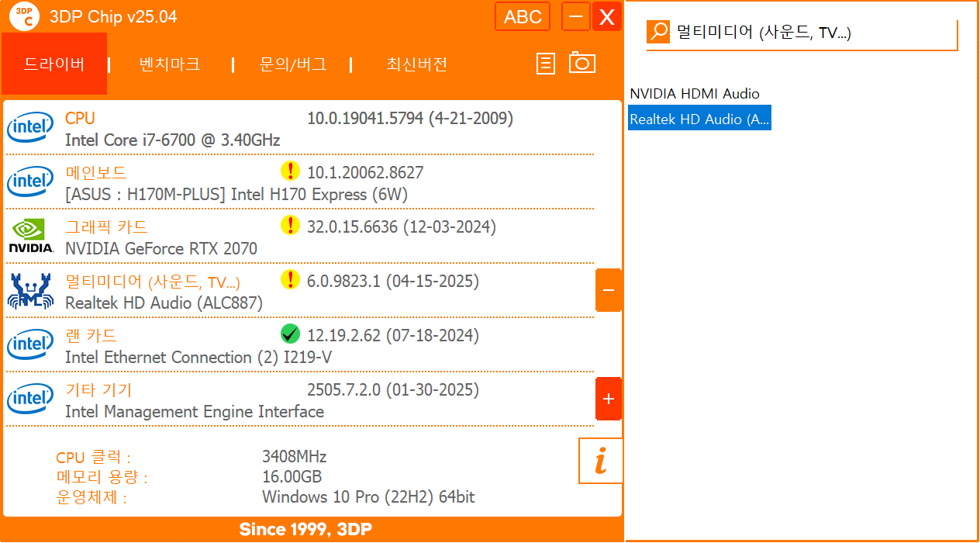Click the Intel logo beside CPU
Image resolution: width=980 pixels, height=543 pixels.
30,128
